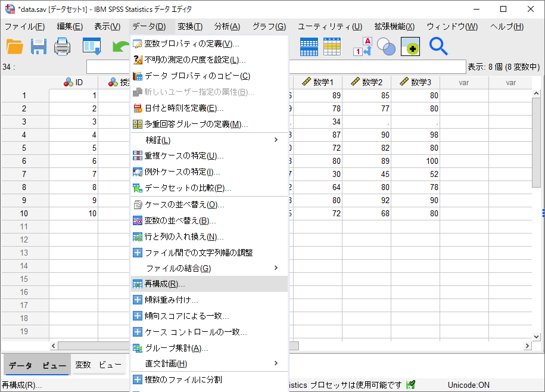The height and width of the screenshot is (392, 545).
Task: Open the ウィンドウ(W) menu
Action: pos(453,27)
